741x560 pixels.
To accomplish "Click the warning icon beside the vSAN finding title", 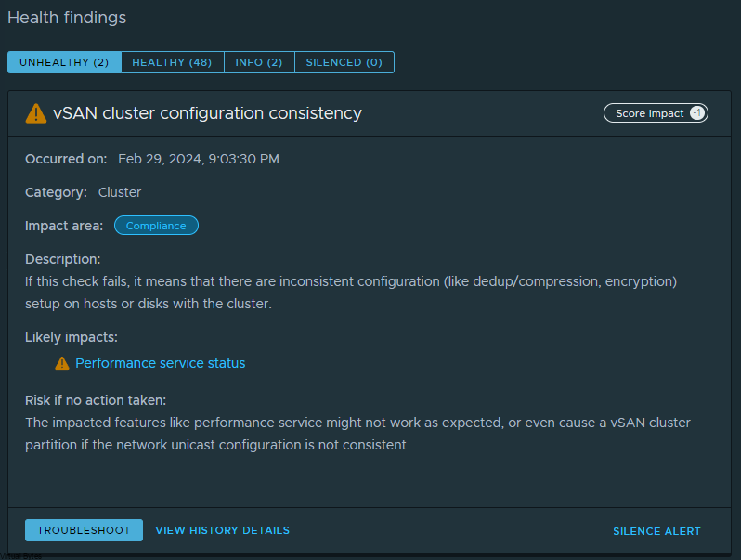I will point(35,113).
